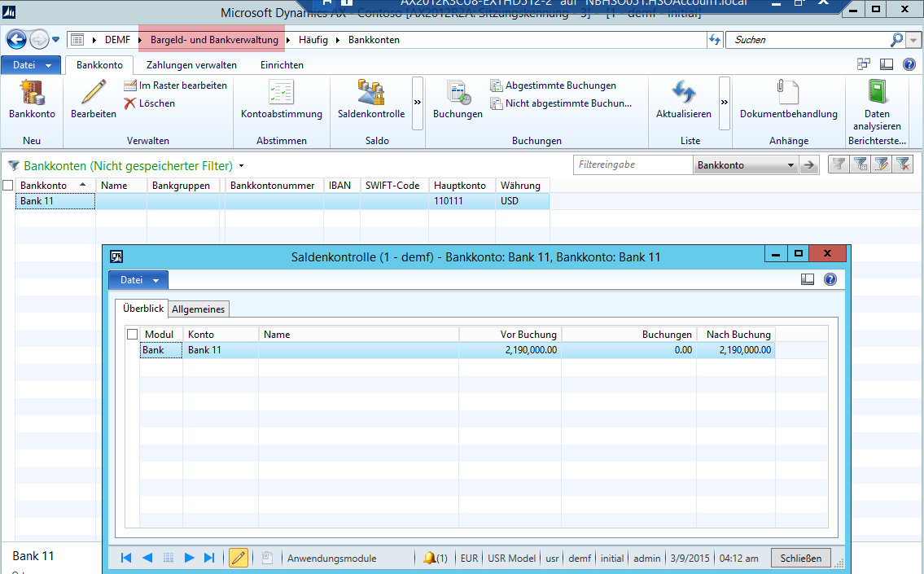Expand the Bankkonten filter title dropdown arrow
This screenshot has height=574, width=924.
242,166
